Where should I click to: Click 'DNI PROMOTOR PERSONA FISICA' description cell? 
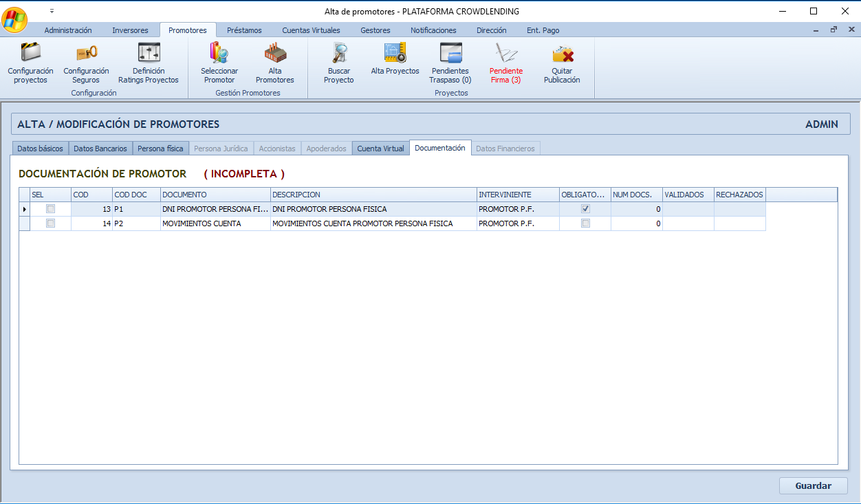pos(373,208)
